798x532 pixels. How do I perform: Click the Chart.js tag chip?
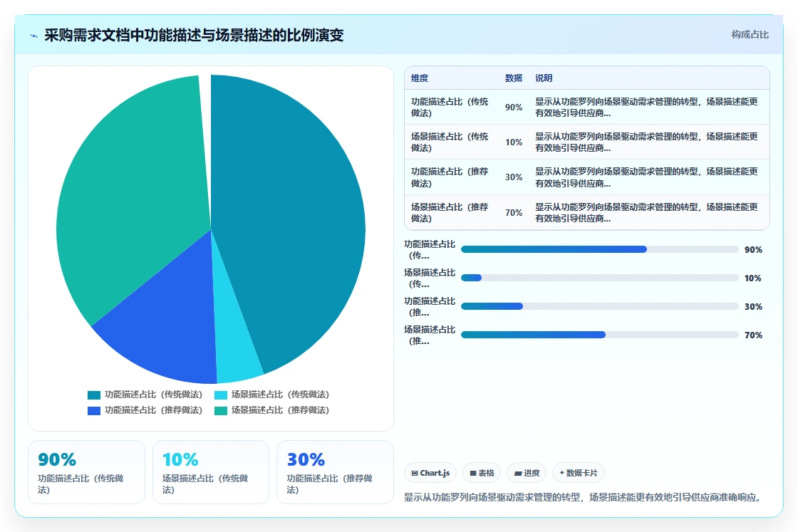(430, 473)
